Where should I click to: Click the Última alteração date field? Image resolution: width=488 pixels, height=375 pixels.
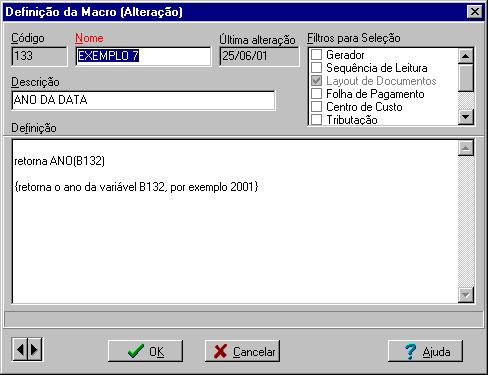[259, 56]
